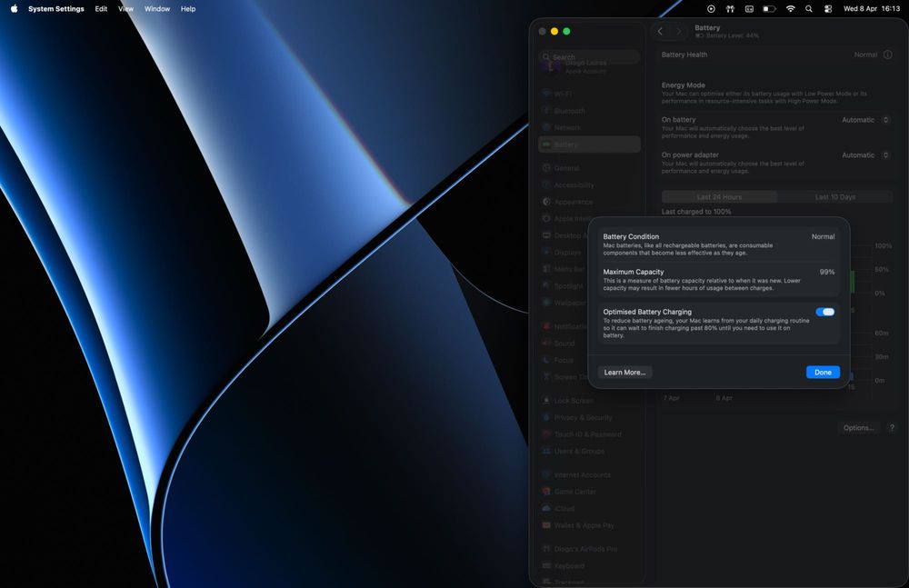Click Battery Health info icon
The image size is (909, 588).
pyautogui.click(x=886, y=55)
